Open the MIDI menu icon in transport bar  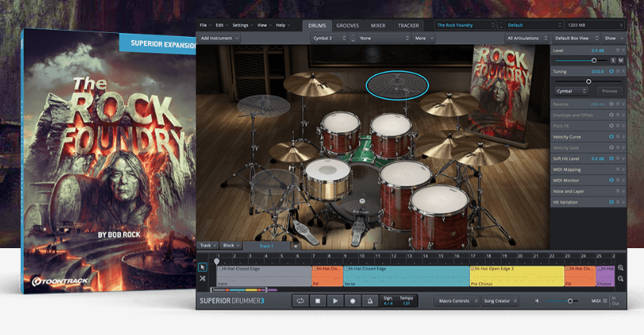pyautogui.click(x=605, y=301)
